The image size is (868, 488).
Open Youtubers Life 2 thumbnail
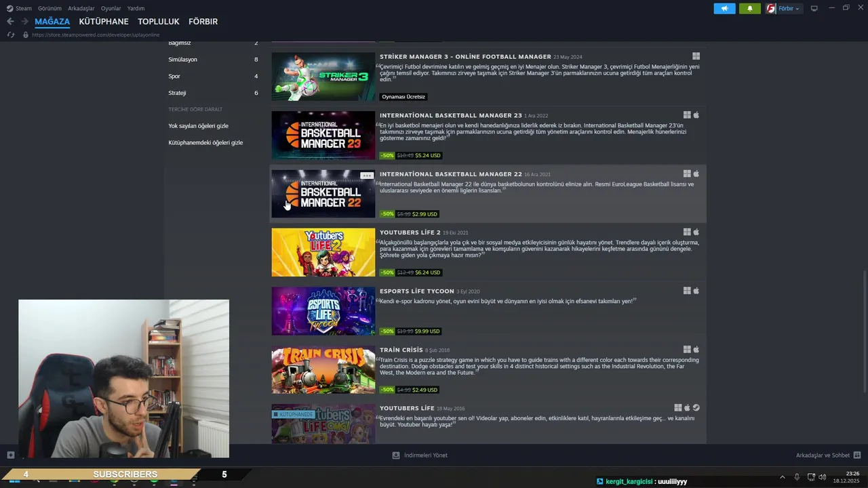tap(323, 252)
